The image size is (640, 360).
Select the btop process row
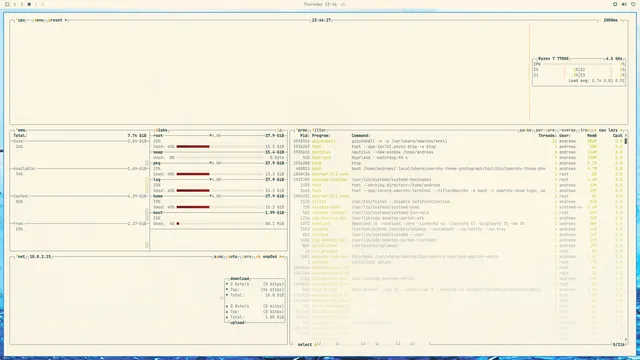point(457,163)
